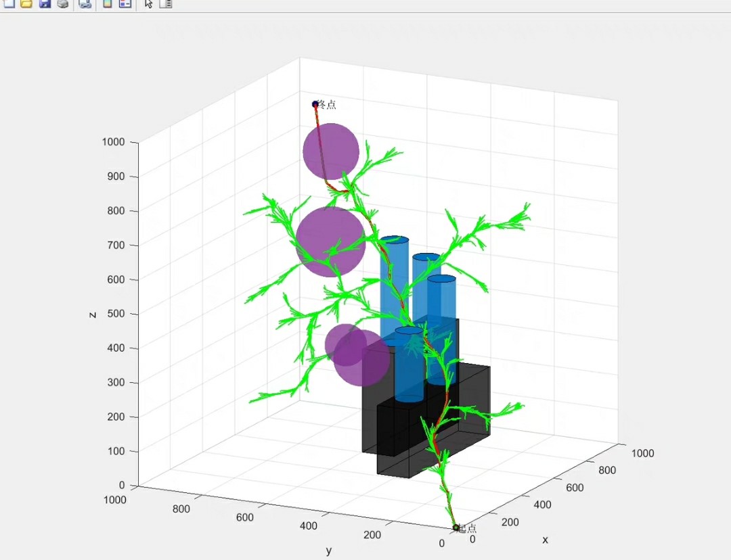Click the z-axis tick label 900

(x=116, y=176)
